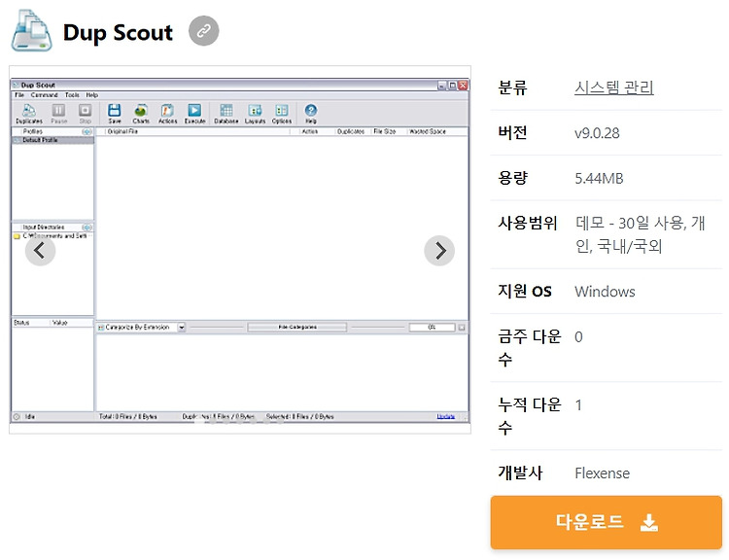Screen dimensions: 729x560
Task: Click Profiles panel header add icon
Action: click(87, 131)
